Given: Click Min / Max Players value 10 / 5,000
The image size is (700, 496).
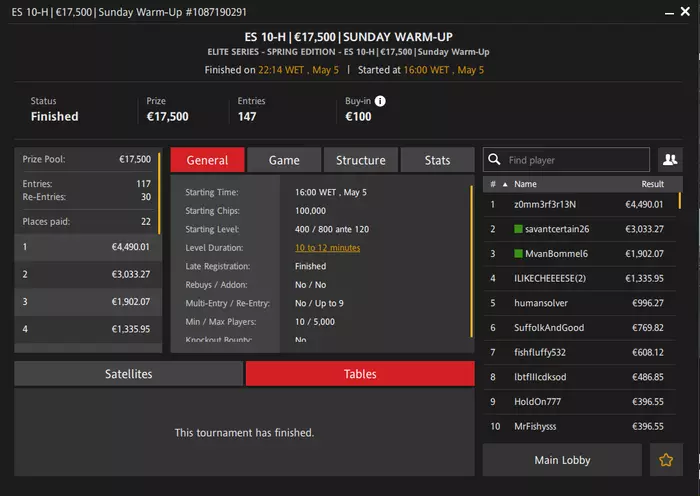Looking at the screenshot, I should (315, 322).
